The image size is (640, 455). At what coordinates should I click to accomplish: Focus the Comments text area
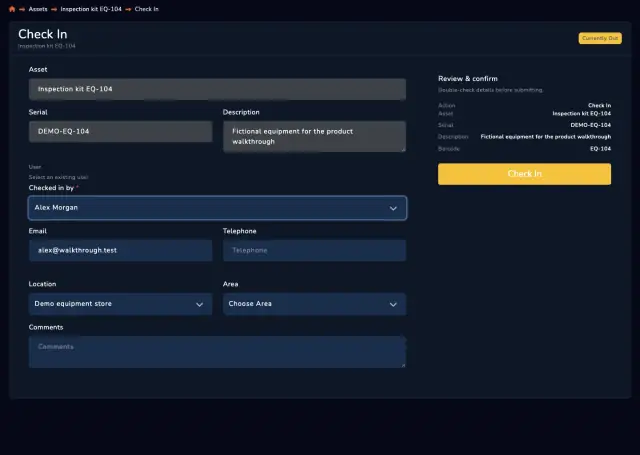coord(217,352)
